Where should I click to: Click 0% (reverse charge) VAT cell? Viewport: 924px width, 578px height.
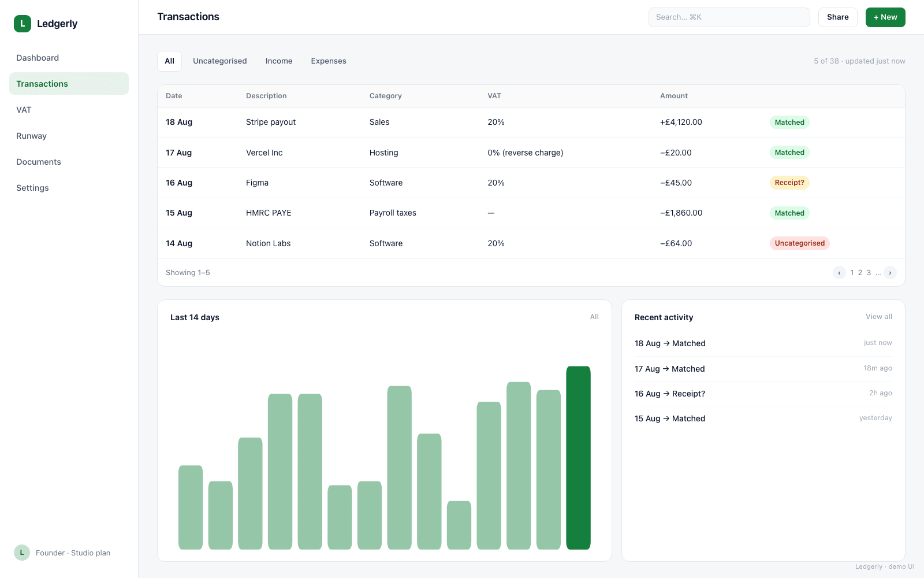coord(526,153)
